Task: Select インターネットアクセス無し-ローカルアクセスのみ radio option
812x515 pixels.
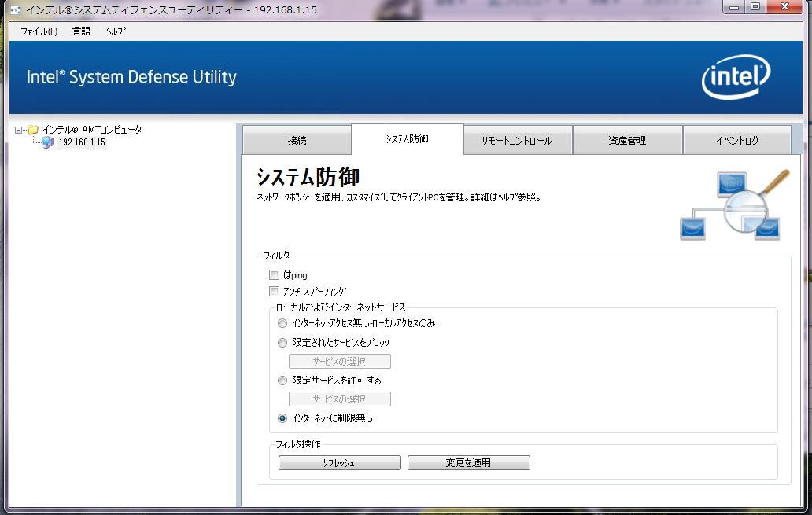Action: pyautogui.click(x=282, y=323)
